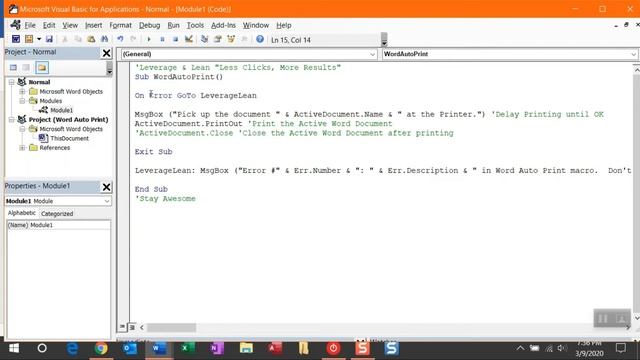Switch to the Alphabetic properties tab
The image size is (640, 360).
22,213
